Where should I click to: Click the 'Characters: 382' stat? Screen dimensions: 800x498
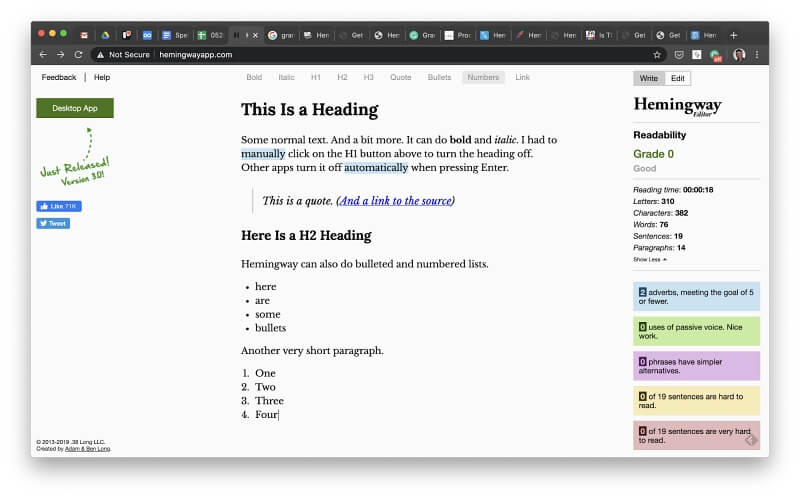tap(661, 213)
